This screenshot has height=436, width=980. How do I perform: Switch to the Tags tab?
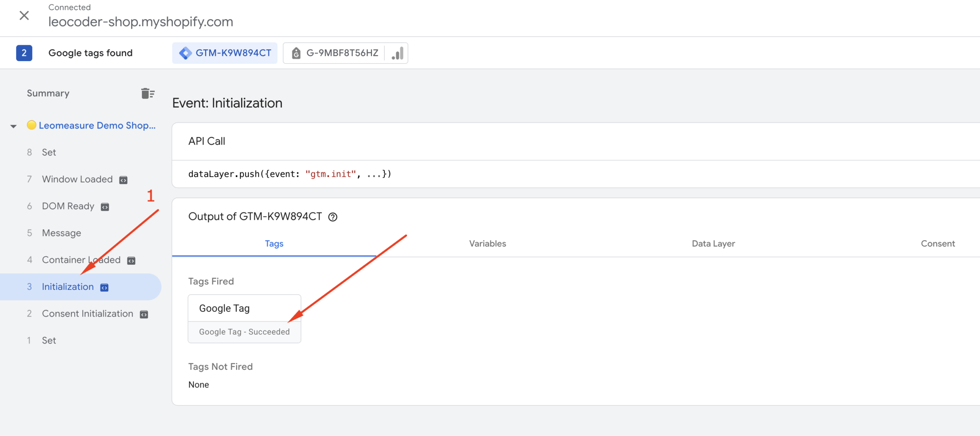(274, 244)
